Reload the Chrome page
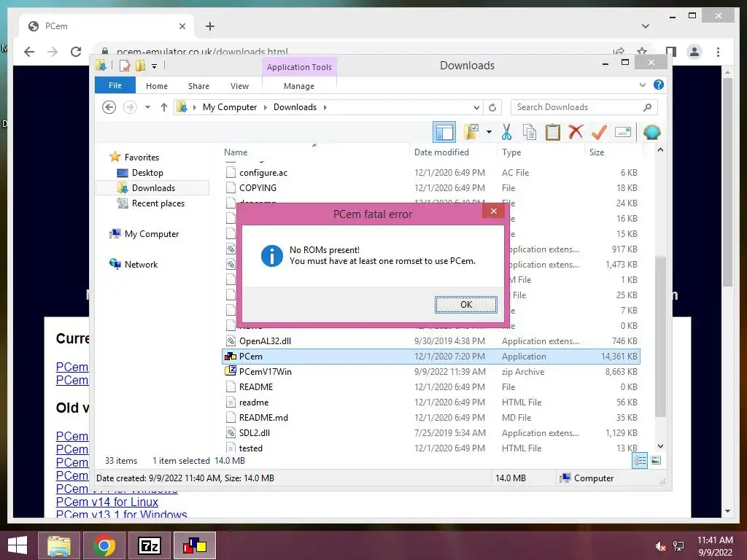The height and width of the screenshot is (560, 747). pyautogui.click(x=76, y=52)
